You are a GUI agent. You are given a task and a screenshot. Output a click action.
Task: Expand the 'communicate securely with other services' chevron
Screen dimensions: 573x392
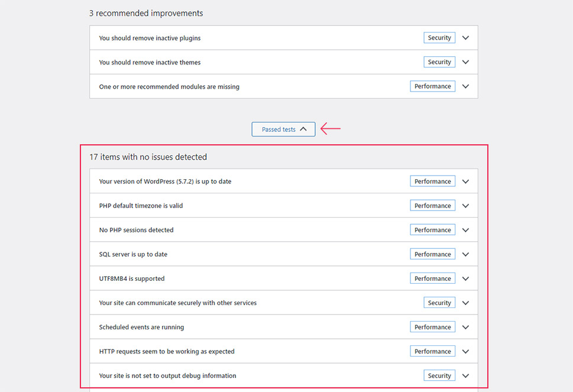(x=465, y=303)
